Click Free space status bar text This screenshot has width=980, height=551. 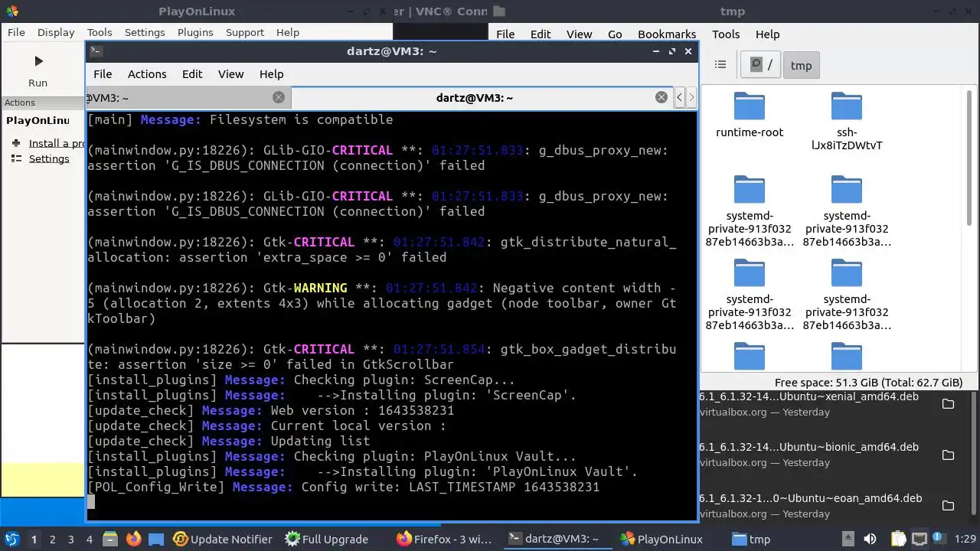pyautogui.click(x=868, y=383)
